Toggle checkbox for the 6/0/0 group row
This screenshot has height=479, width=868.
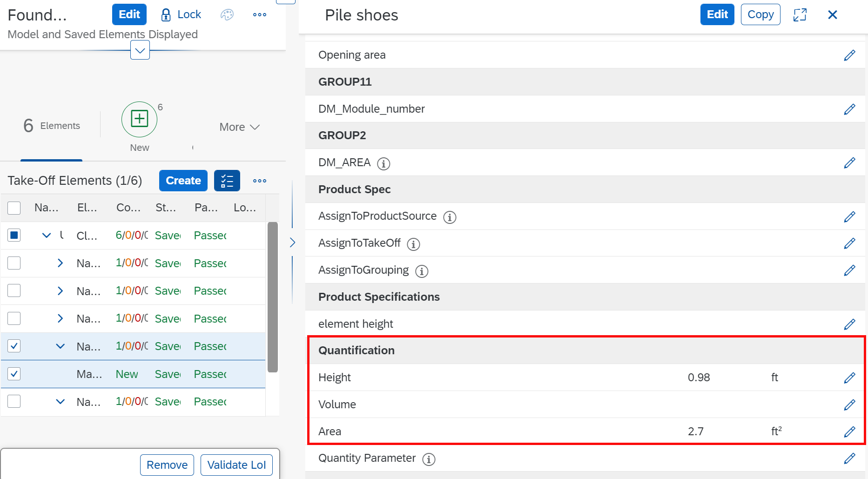click(x=14, y=235)
